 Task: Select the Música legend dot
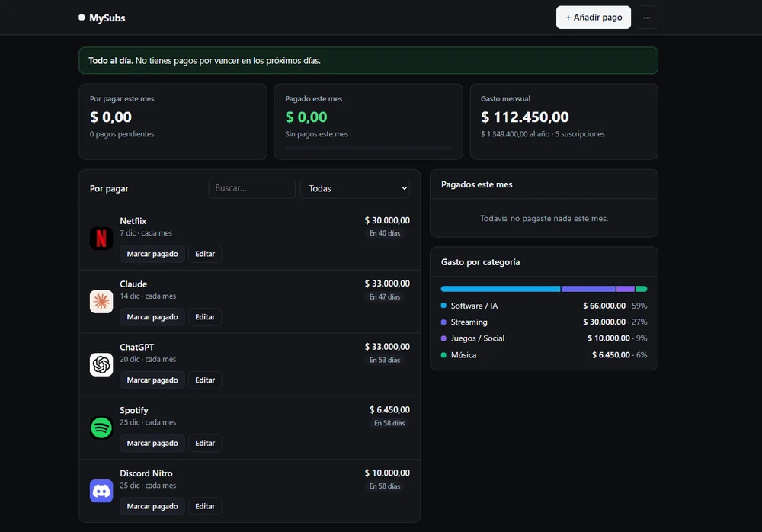[443, 355]
